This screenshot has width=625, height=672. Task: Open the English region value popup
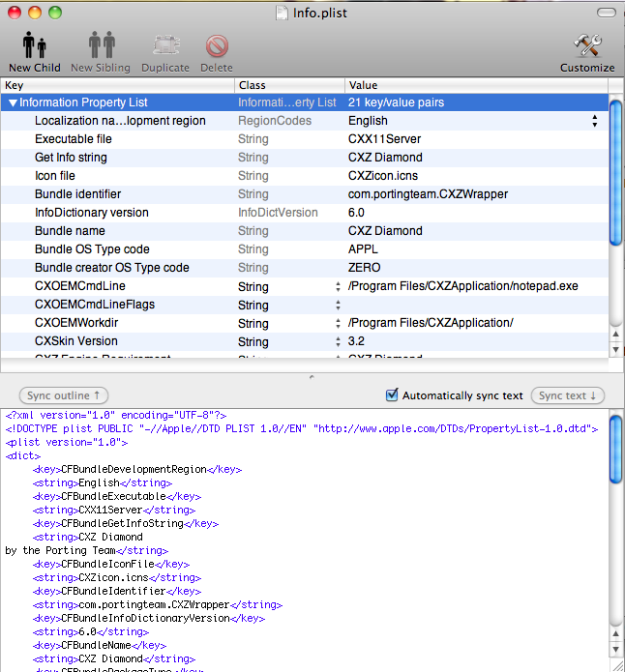pos(595,121)
